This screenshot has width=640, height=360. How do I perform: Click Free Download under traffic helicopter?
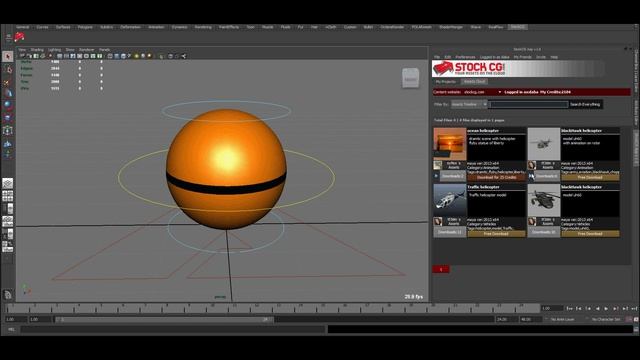pyautogui.click(x=496, y=234)
